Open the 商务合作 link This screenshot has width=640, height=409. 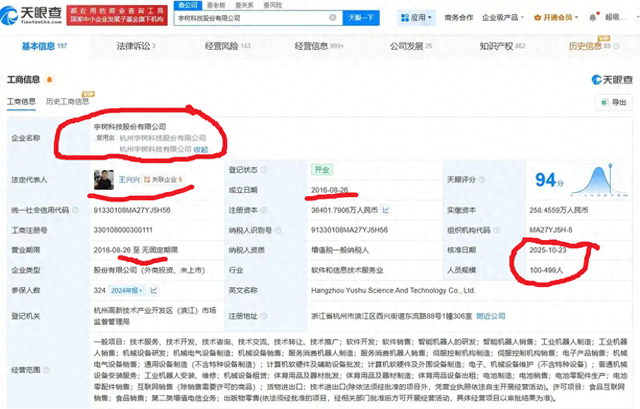pyautogui.click(x=458, y=18)
